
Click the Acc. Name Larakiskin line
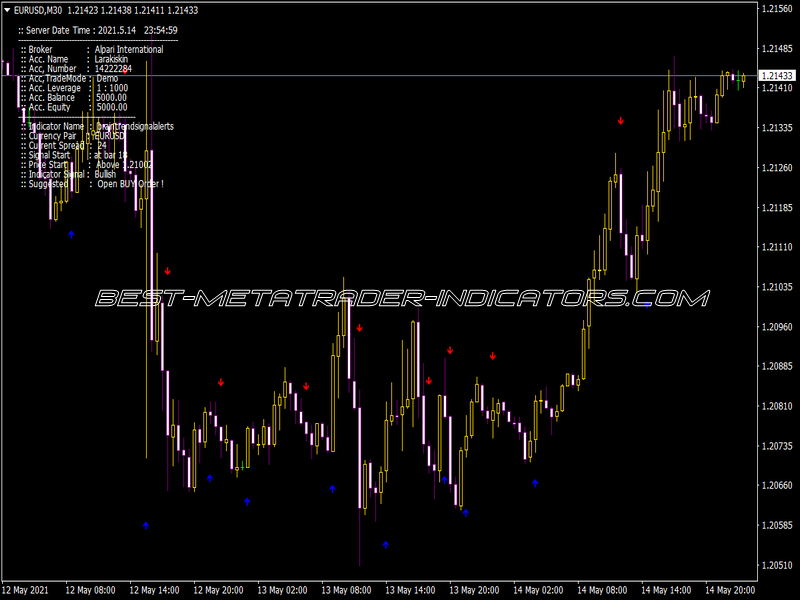click(x=74, y=59)
